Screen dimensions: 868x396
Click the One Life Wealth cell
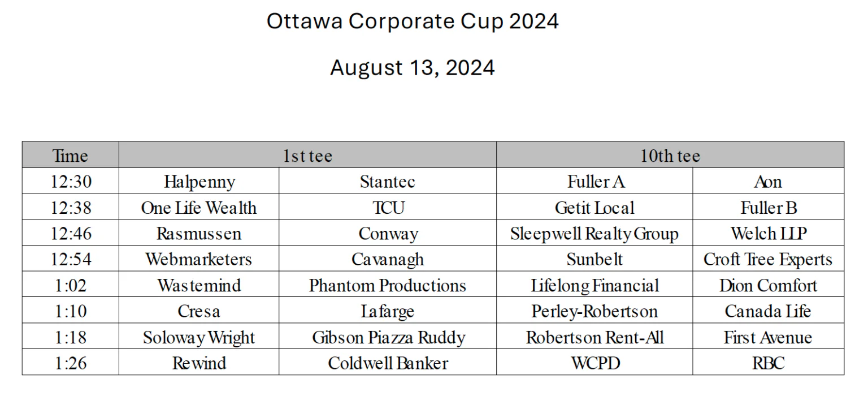point(199,208)
